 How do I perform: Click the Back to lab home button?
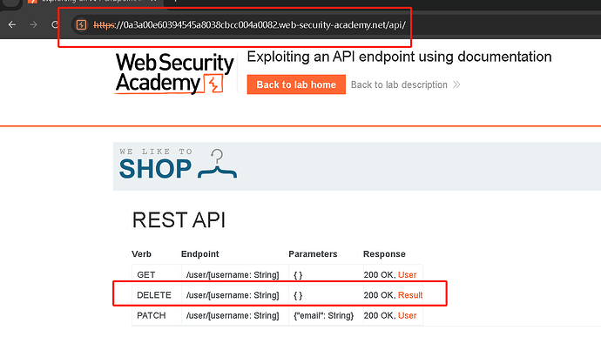coord(296,84)
